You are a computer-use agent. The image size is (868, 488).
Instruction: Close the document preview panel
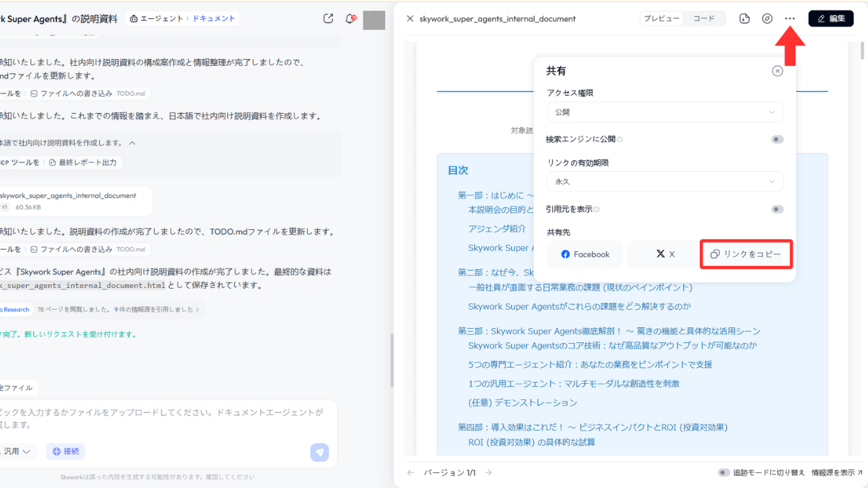410,19
